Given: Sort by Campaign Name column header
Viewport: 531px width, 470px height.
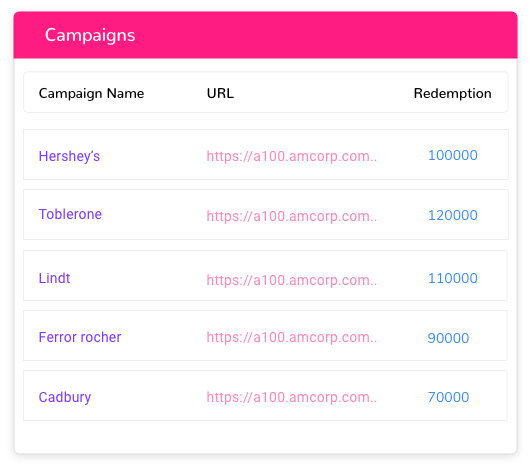Looking at the screenshot, I should coord(91,93).
